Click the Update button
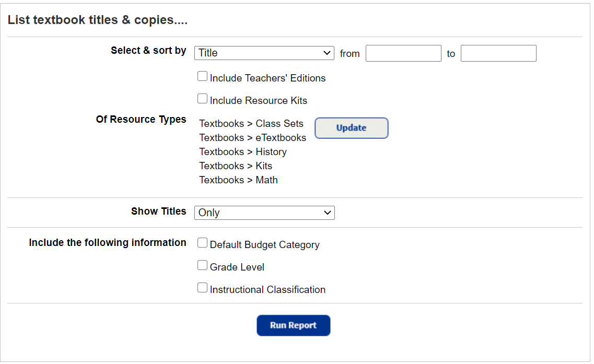This screenshot has width=594, height=364. [351, 128]
